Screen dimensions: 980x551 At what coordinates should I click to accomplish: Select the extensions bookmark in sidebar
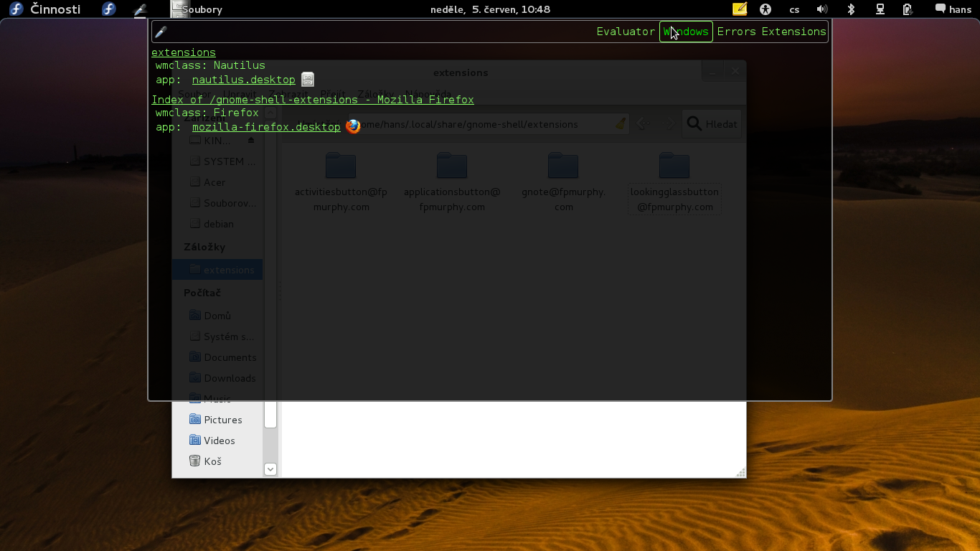click(218, 270)
